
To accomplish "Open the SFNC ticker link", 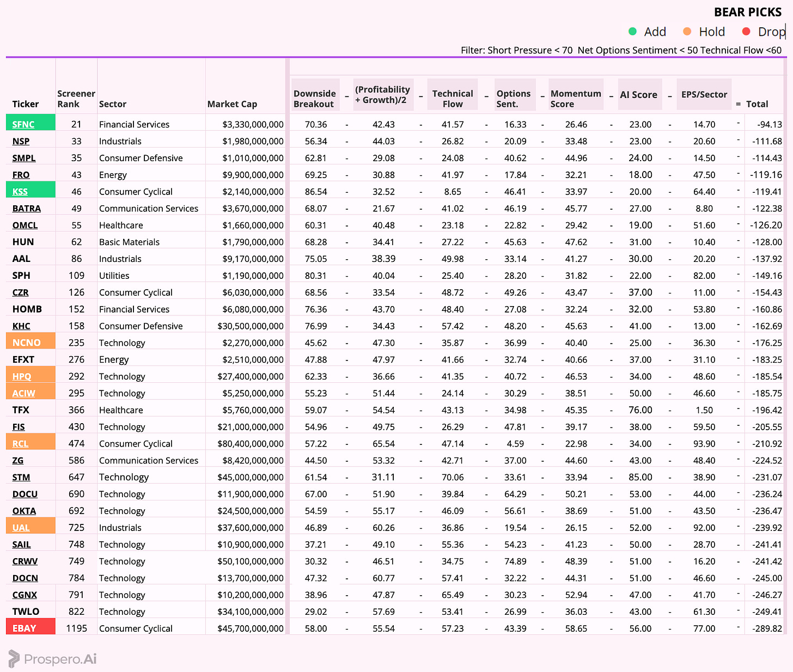I will (23, 124).
